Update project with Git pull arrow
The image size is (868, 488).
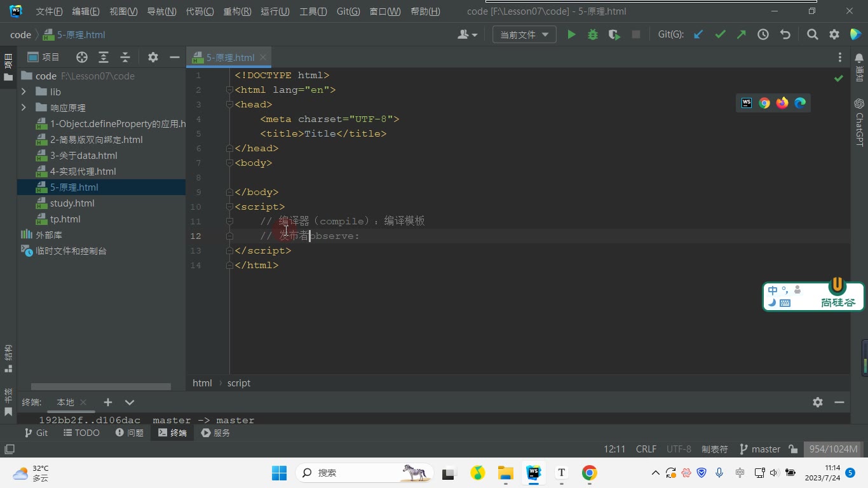[x=698, y=35]
